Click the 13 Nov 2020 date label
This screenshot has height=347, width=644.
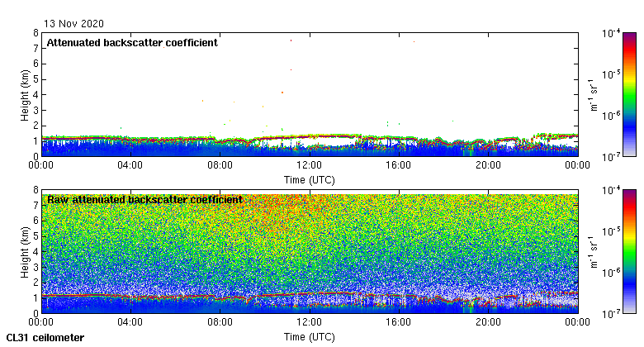point(74,23)
